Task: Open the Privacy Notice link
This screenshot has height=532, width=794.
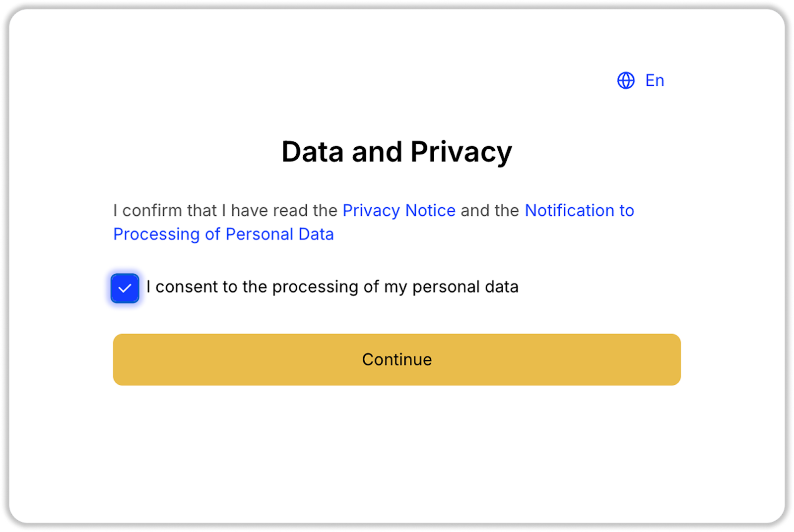Action: 398,211
